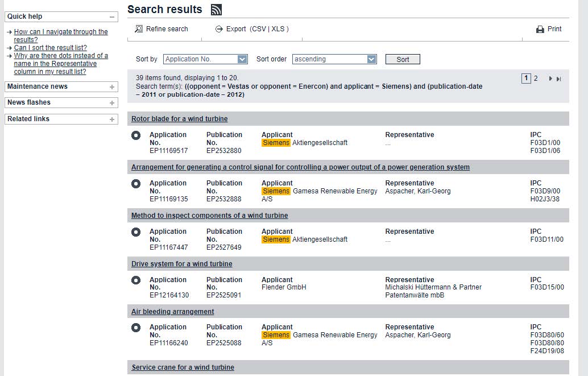Select radio for application EP11169517
The width and height of the screenshot is (588, 376).
tap(136, 135)
